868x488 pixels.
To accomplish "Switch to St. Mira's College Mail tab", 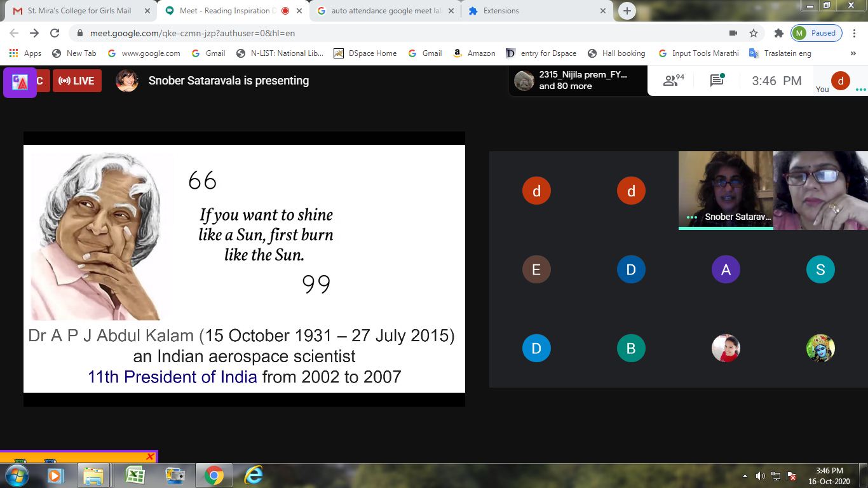I will (x=79, y=11).
